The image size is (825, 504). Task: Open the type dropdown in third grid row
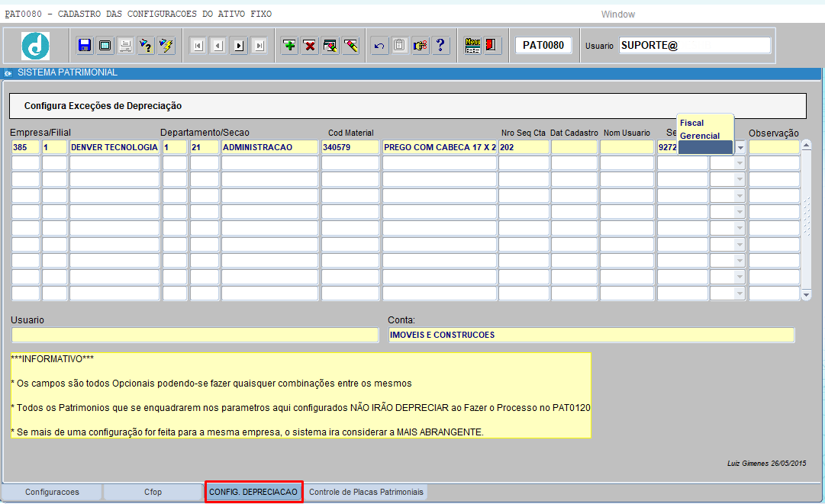[740, 180]
